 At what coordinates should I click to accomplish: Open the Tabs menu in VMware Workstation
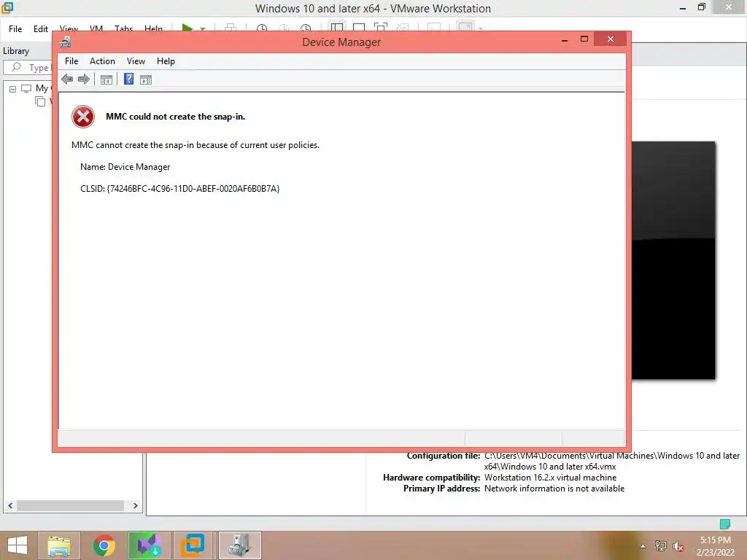[x=123, y=28]
